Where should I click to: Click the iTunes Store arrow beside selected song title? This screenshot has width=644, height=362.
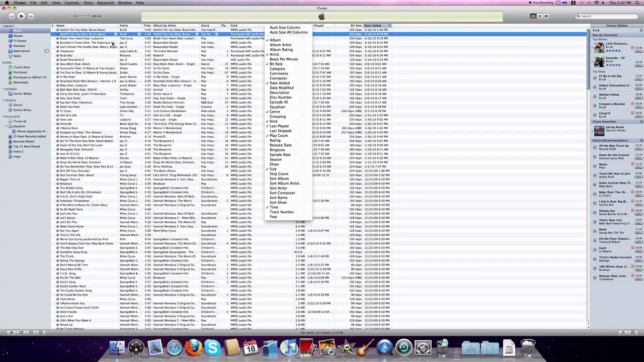tap(115, 34)
